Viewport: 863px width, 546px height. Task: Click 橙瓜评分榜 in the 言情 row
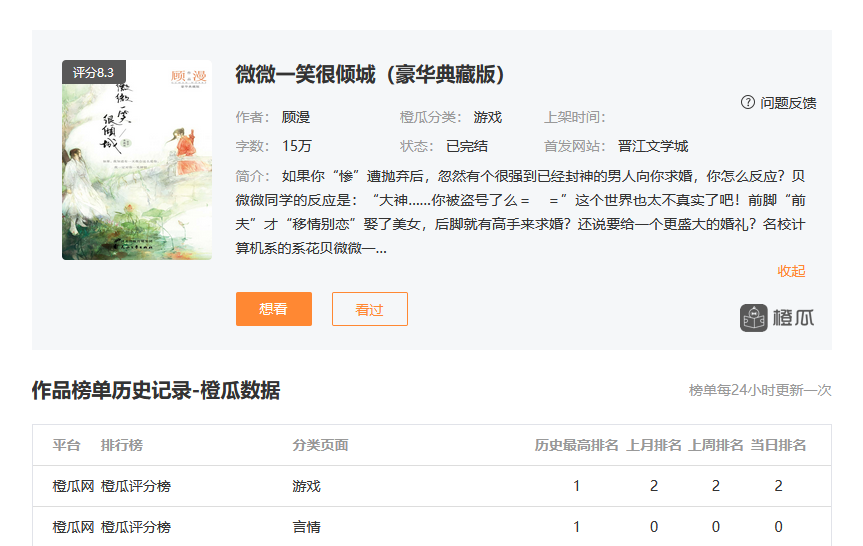point(136,527)
